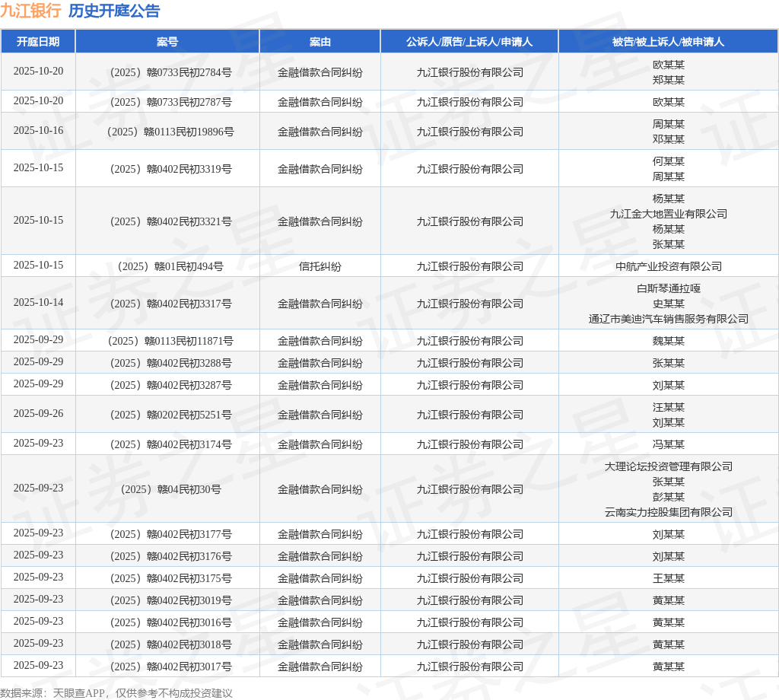Viewport: 779px width, 700px height.
Task: Select defendant 九江金大地置业有限公司
Action: coord(668,214)
